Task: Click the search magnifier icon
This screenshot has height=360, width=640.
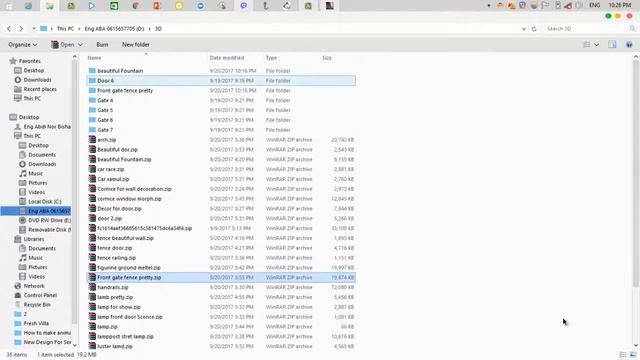Action: (x=632, y=29)
